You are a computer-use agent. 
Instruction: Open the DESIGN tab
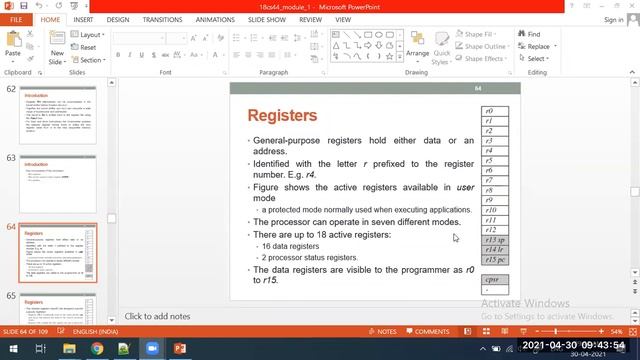pyautogui.click(x=118, y=20)
